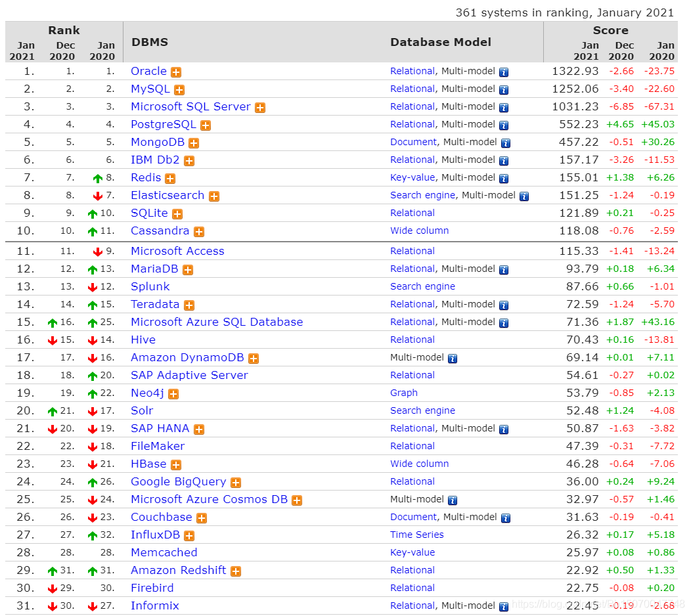Viewport: 691px width, 616px height.
Task: Click plus icon beside Microsoft Azure Cosmos DB
Action: point(297,500)
